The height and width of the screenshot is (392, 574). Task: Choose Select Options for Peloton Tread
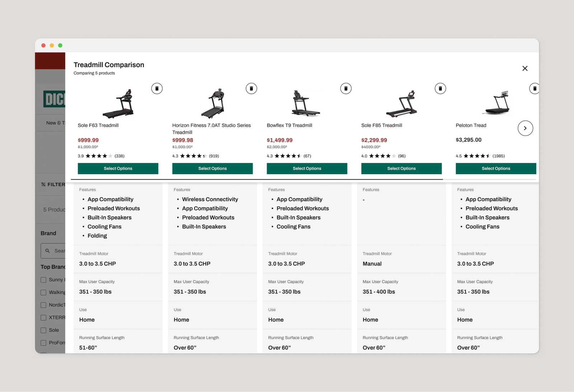(496, 169)
